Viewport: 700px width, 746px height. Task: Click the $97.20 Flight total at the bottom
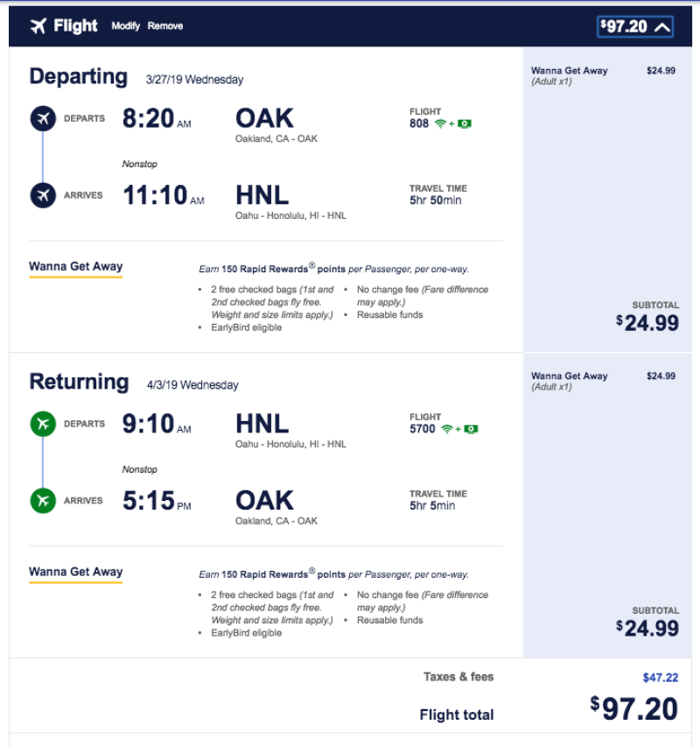[634, 708]
